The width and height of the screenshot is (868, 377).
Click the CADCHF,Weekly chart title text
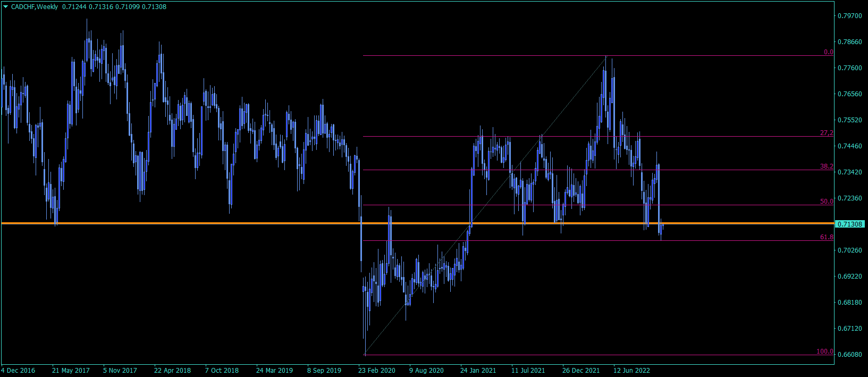35,7
